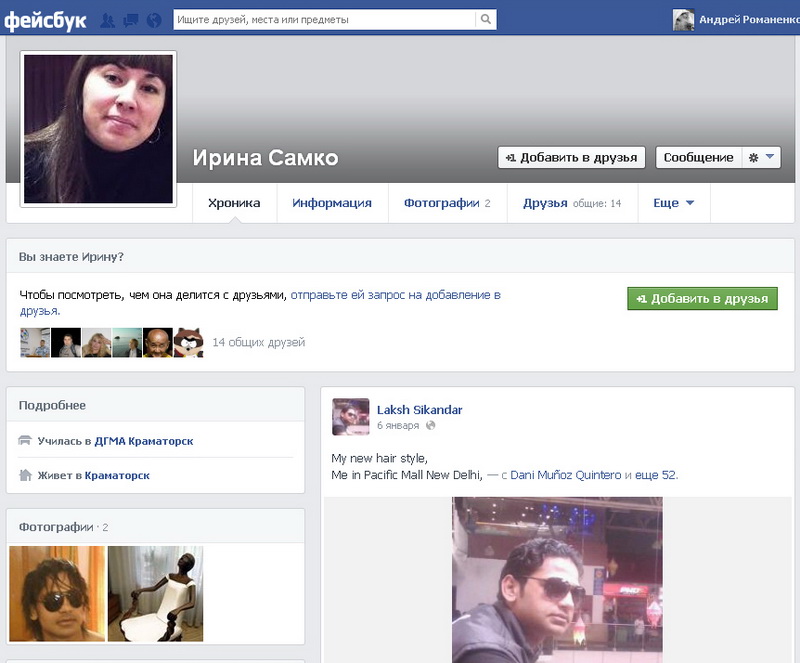Click the post privacy globe icon
800x663 pixels.
(x=431, y=426)
